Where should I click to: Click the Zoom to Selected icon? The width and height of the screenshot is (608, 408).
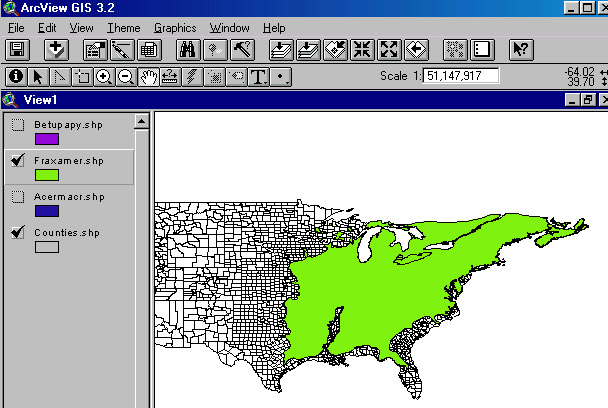(x=335, y=50)
